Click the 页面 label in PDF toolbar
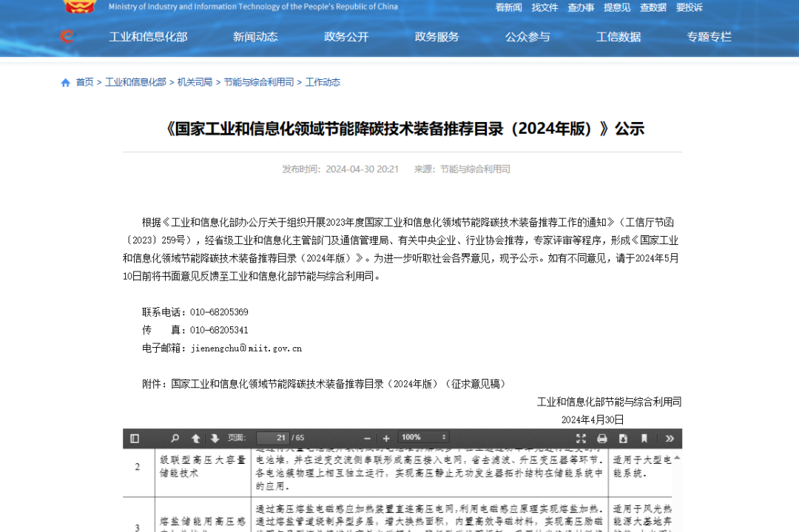Viewport: 799px width, 532px height. click(x=237, y=438)
